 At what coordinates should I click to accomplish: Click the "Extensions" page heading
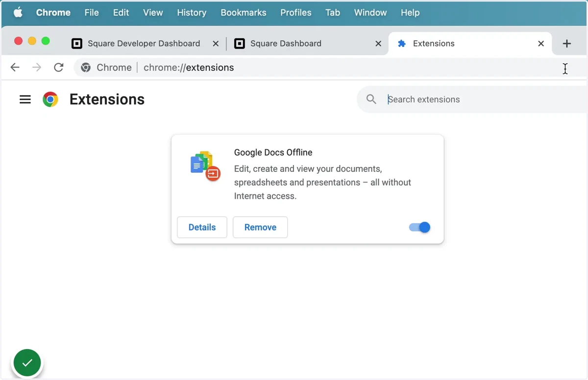click(107, 99)
